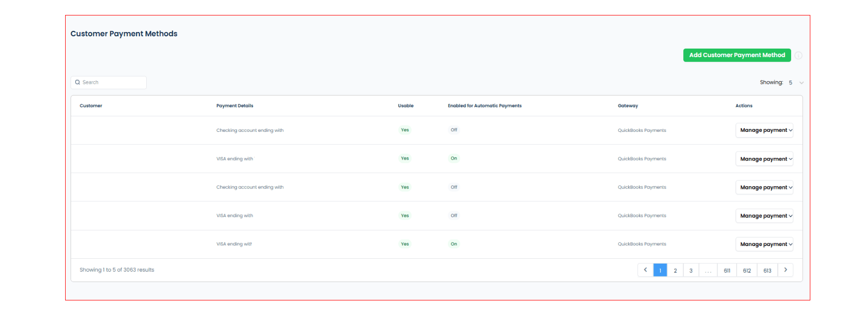Go to last page 613

767,271
